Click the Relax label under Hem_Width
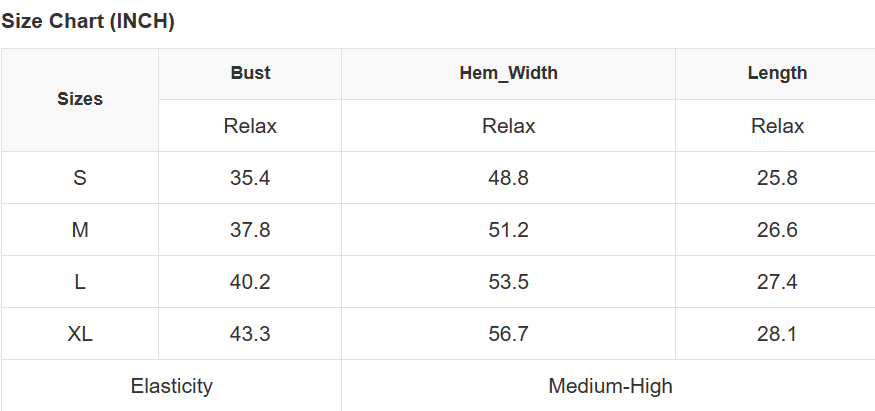Image resolution: width=875 pixels, height=411 pixels. tap(508, 126)
